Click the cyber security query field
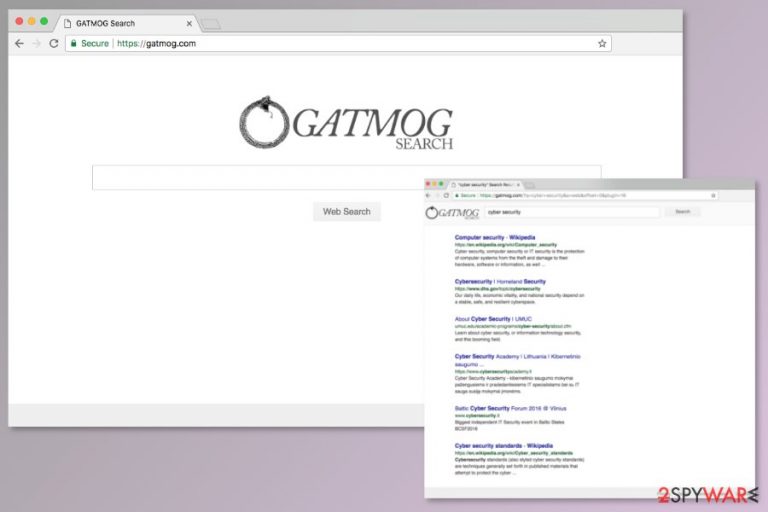 coord(572,212)
